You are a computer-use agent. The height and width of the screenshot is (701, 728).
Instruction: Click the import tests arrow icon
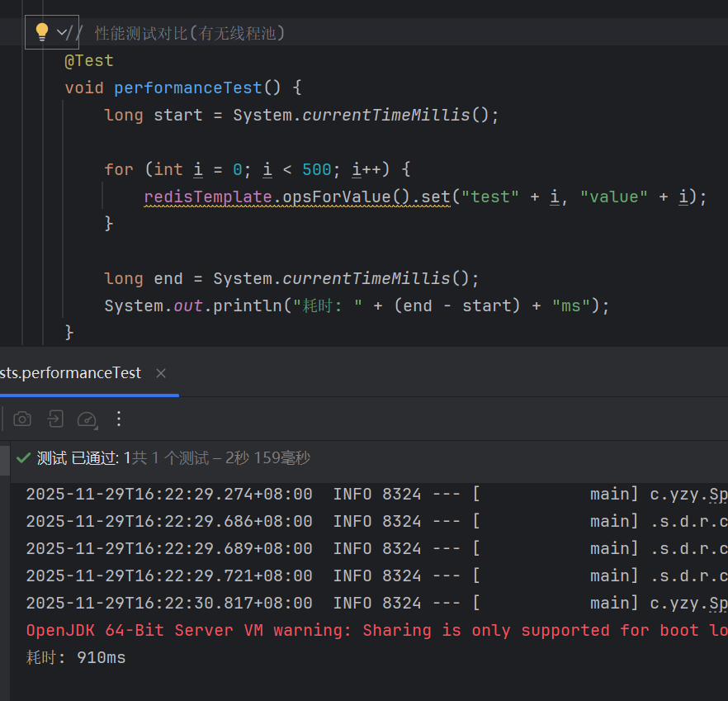pos(56,419)
